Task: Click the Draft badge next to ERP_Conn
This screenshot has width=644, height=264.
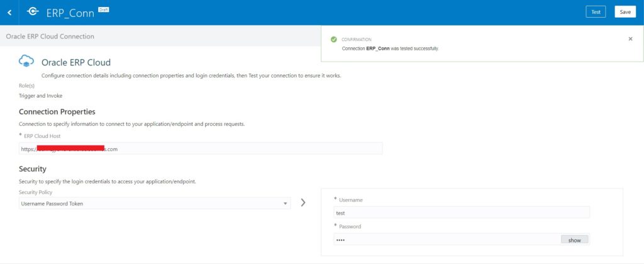Action: (104, 9)
